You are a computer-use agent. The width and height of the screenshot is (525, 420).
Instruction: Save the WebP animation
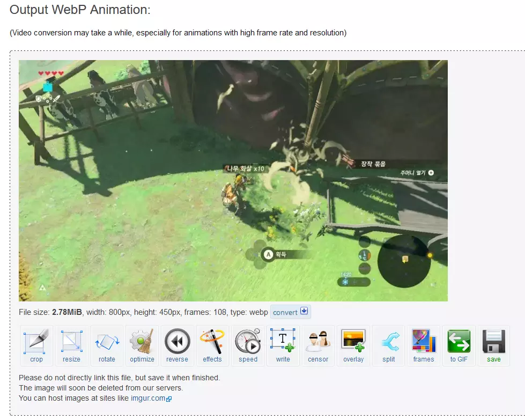click(494, 345)
